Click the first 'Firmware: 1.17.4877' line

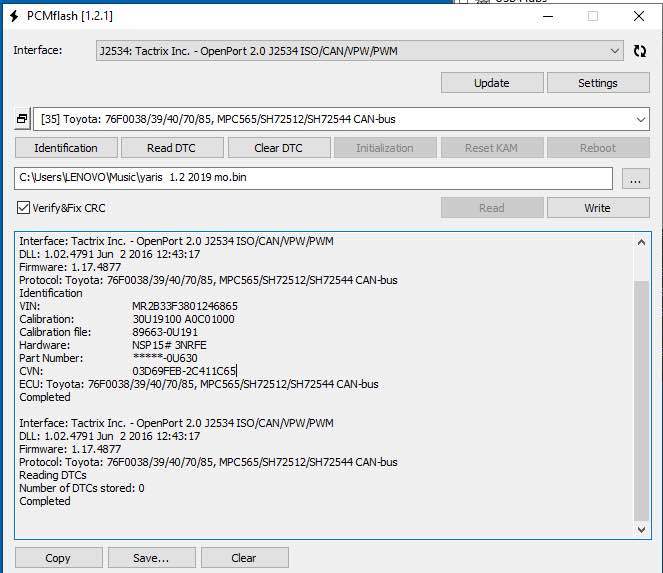point(70,267)
